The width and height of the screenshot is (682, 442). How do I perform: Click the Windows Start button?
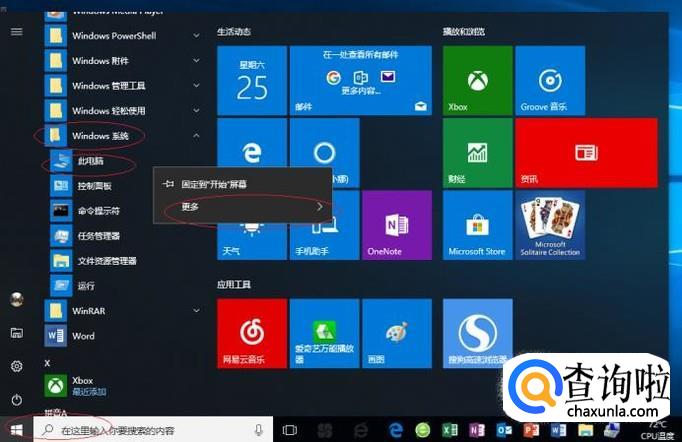(x=16, y=429)
